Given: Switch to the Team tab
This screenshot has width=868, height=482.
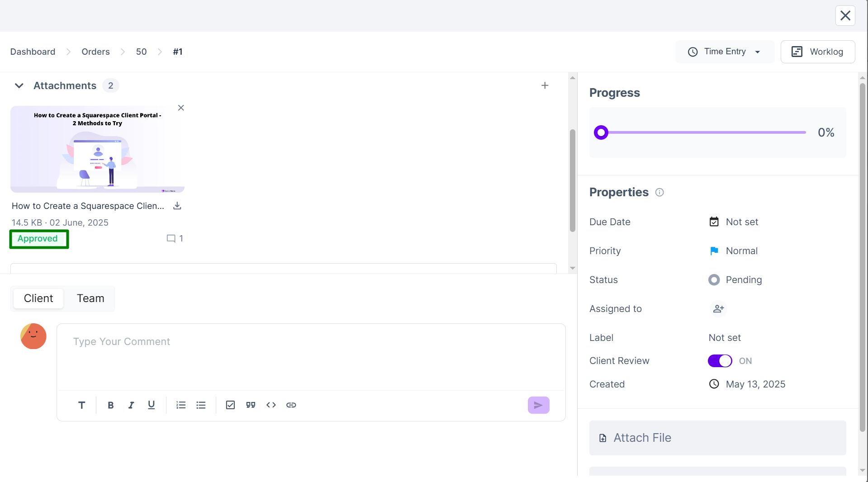Looking at the screenshot, I should 90,299.
